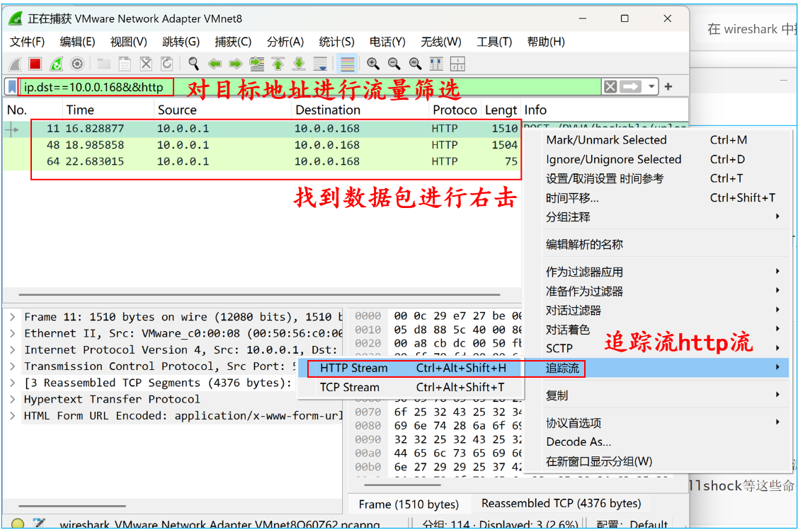Go forward in packet history arrow
798x532 pixels.
[x=236, y=64]
